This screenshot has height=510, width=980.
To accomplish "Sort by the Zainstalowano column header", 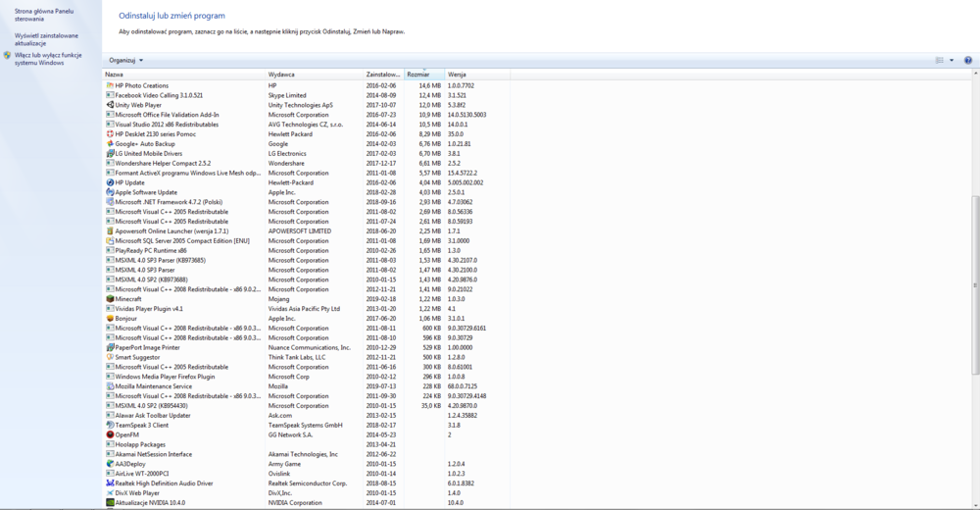I will click(x=384, y=75).
